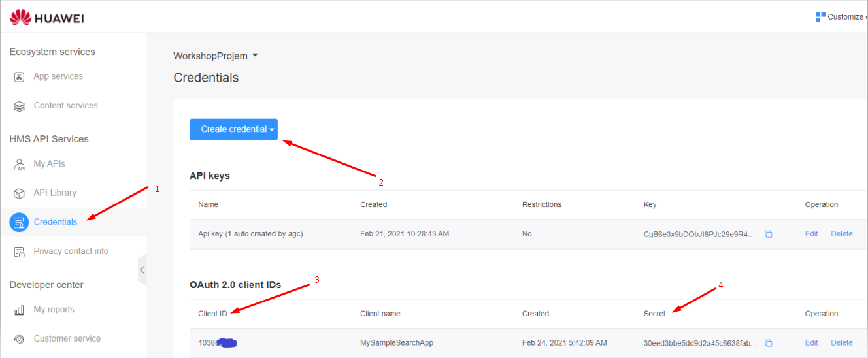Click the secret string 30eed3bbe5dd9d2a45c6638fab

pos(701,343)
